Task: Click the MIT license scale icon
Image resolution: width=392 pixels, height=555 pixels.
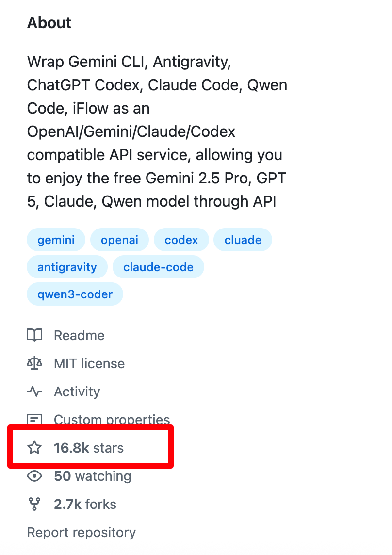Action: click(x=34, y=363)
